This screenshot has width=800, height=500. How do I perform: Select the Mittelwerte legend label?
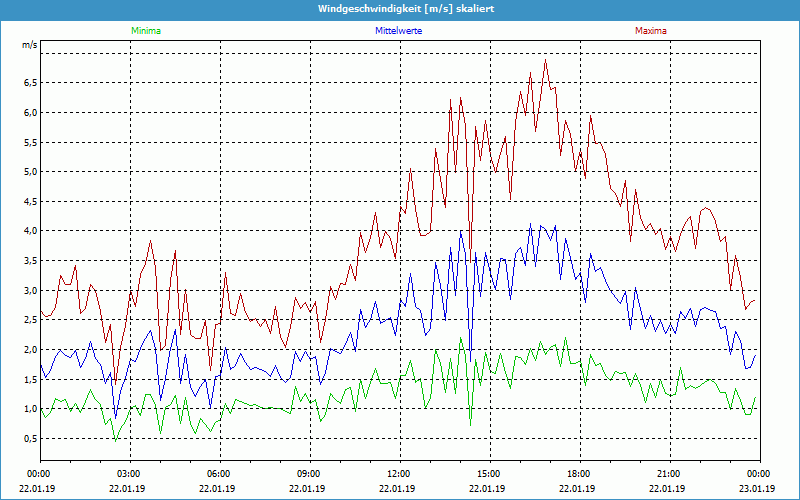(x=398, y=31)
